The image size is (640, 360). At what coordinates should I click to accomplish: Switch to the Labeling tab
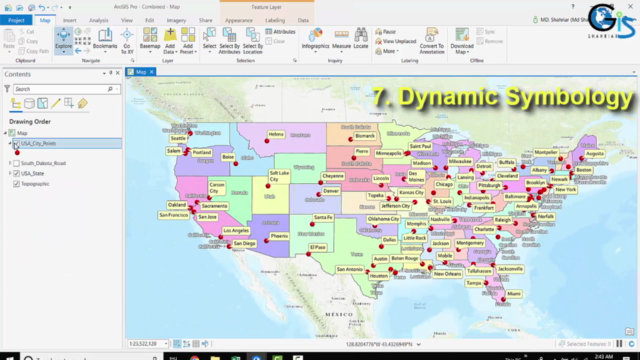pyautogui.click(x=275, y=20)
